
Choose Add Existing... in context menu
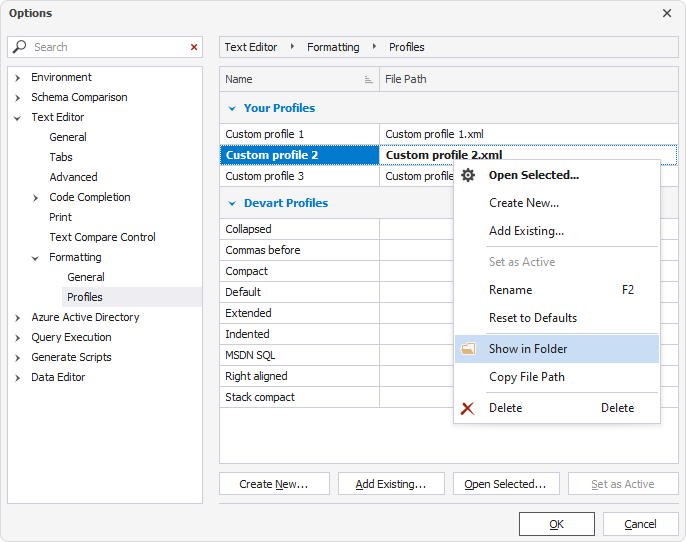[556, 231]
